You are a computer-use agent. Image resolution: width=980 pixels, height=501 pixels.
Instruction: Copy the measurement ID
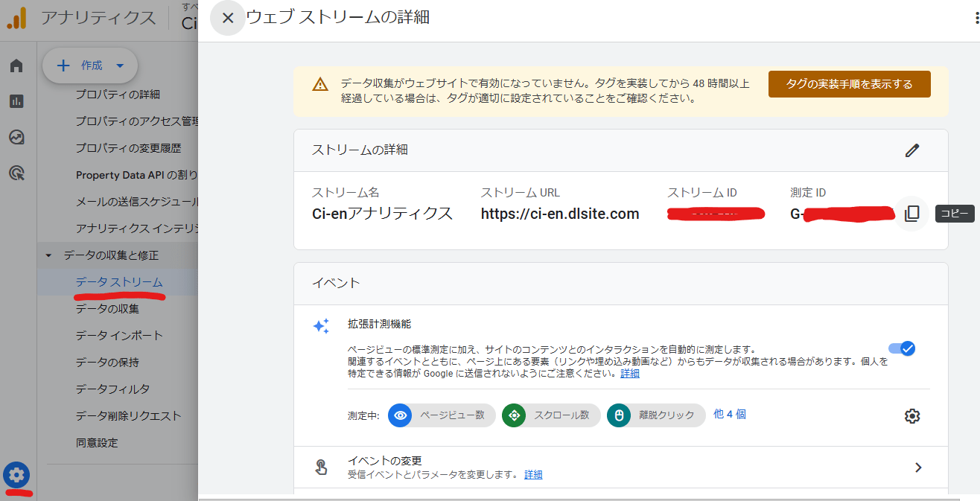click(911, 214)
